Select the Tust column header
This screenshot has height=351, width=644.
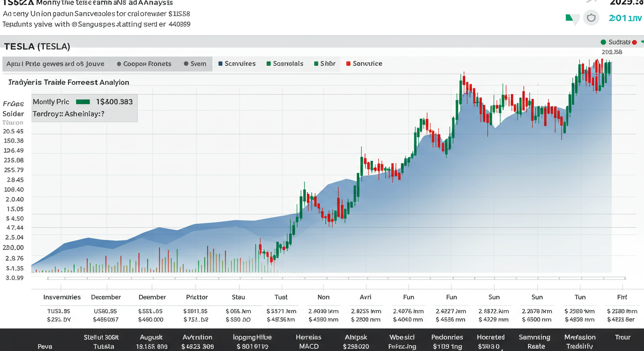coord(281,297)
